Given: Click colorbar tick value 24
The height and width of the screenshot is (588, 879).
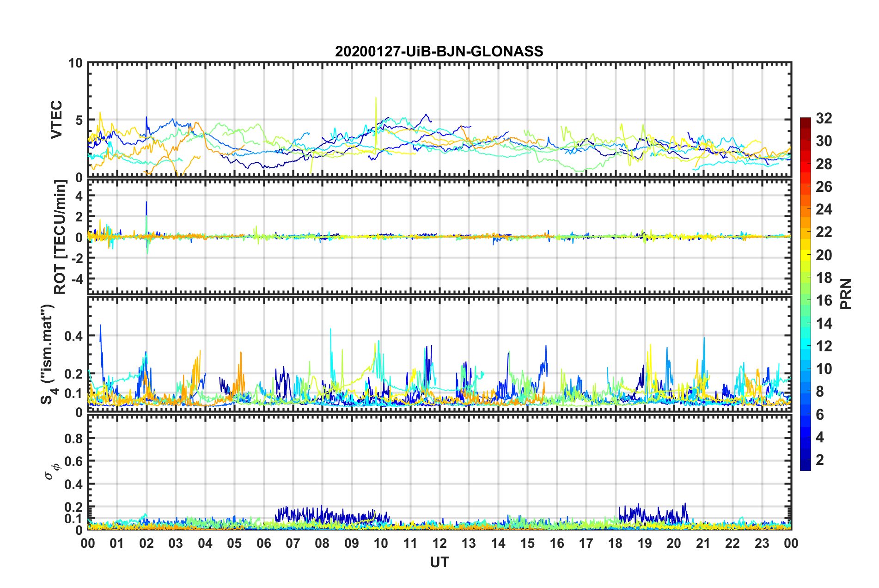Looking at the screenshot, I should [824, 209].
